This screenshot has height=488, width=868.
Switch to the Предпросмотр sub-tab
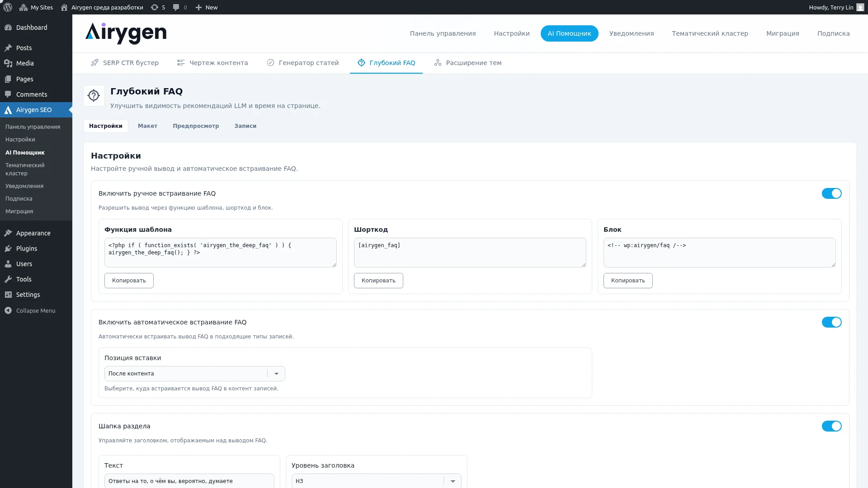[196, 126]
